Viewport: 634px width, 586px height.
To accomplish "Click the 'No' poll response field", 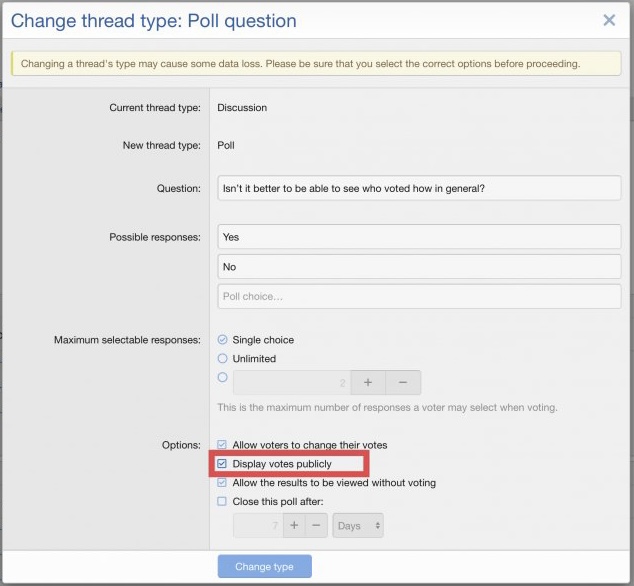I will [x=419, y=267].
